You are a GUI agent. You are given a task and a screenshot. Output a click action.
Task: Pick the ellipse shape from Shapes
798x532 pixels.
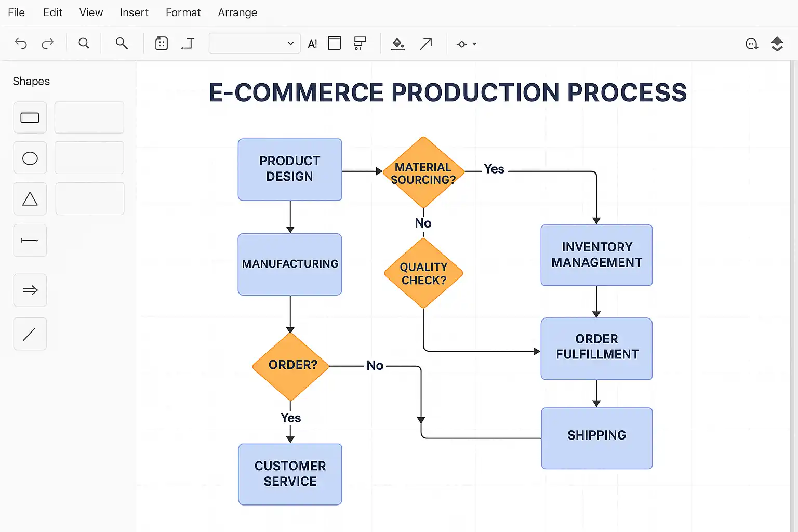pyautogui.click(x=30, y=158)
